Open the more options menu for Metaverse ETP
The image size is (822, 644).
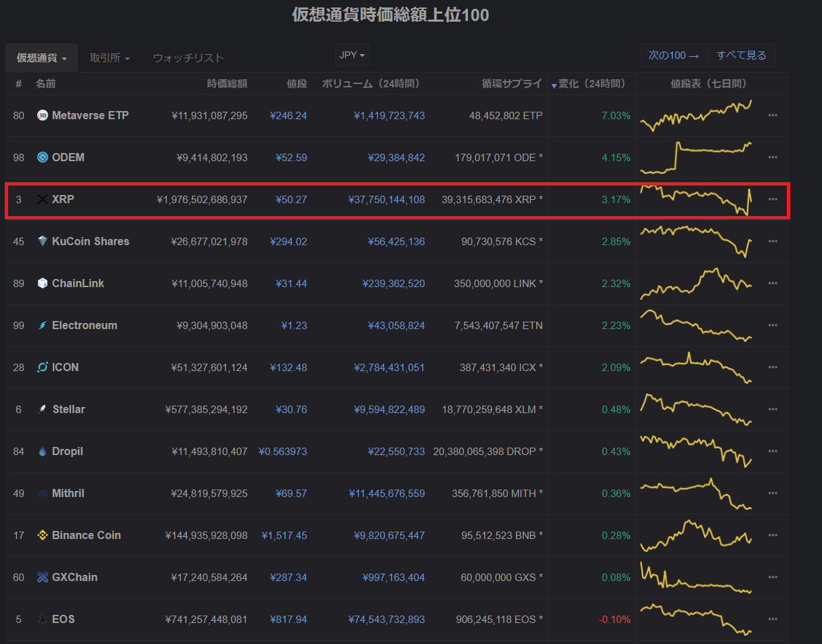tap(773, 116)
